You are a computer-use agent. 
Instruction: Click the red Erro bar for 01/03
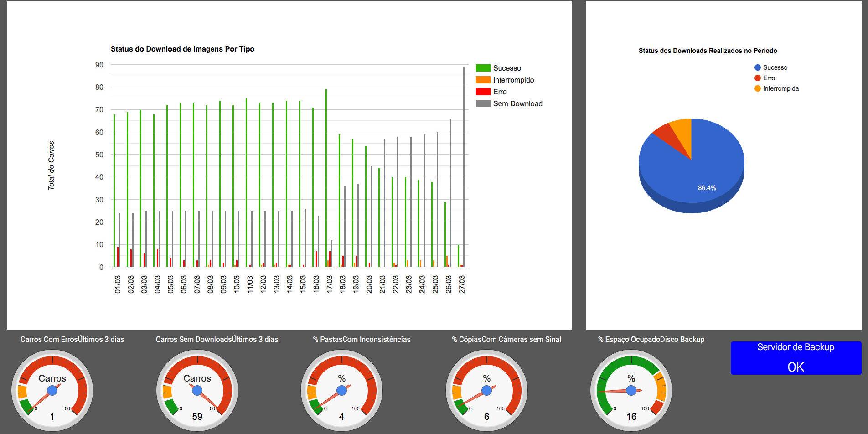(x=118, y=257)
